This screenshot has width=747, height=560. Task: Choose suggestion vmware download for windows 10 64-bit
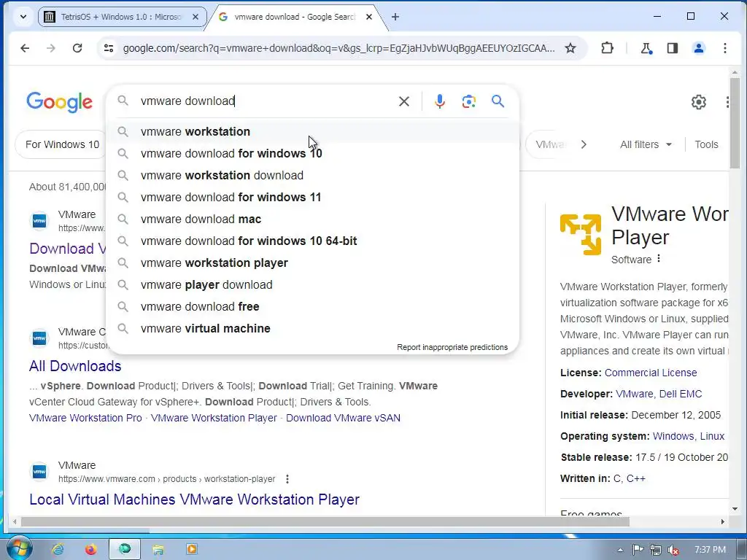coord(312,241)
